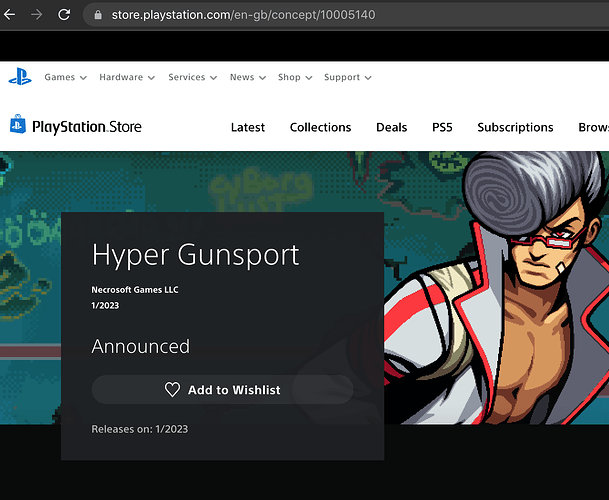Image resolution: width=609 pixels, height=500 pixels.
Task: Click the Add to Wishlist button
Action: (222, 390)
